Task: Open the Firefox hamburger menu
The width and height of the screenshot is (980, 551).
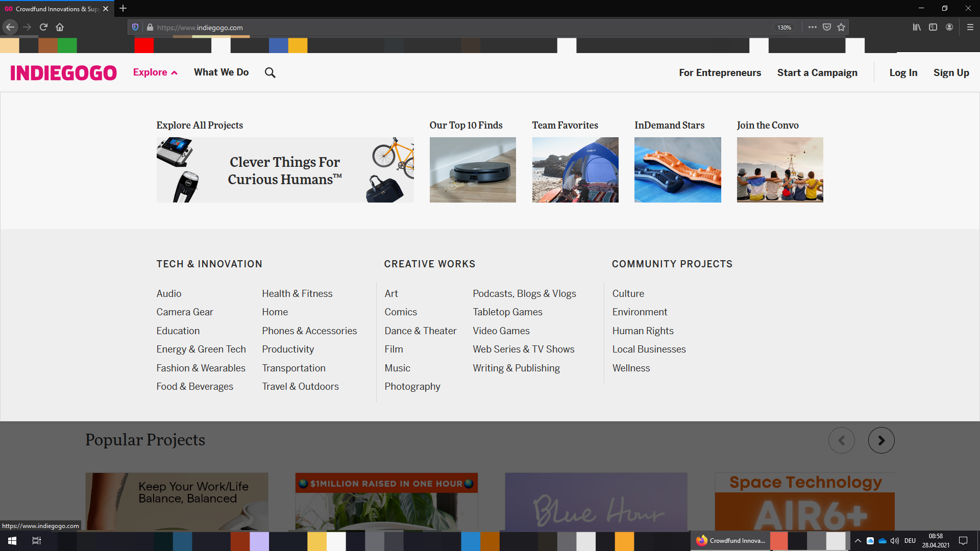Action: coord(970,28)
